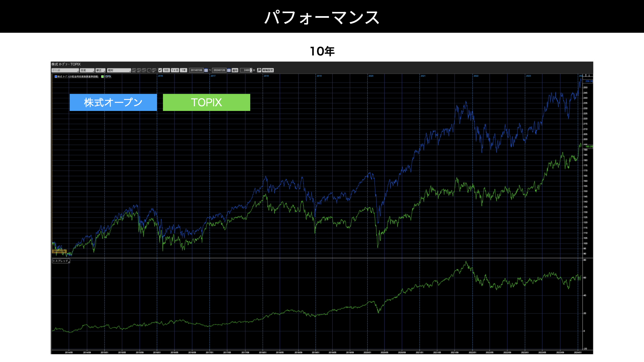Click the down-arrow icon at axis top right
Image resolution: width=644 pixels, height=362 pixels.
pyautogui.click(x=589, y=75)
